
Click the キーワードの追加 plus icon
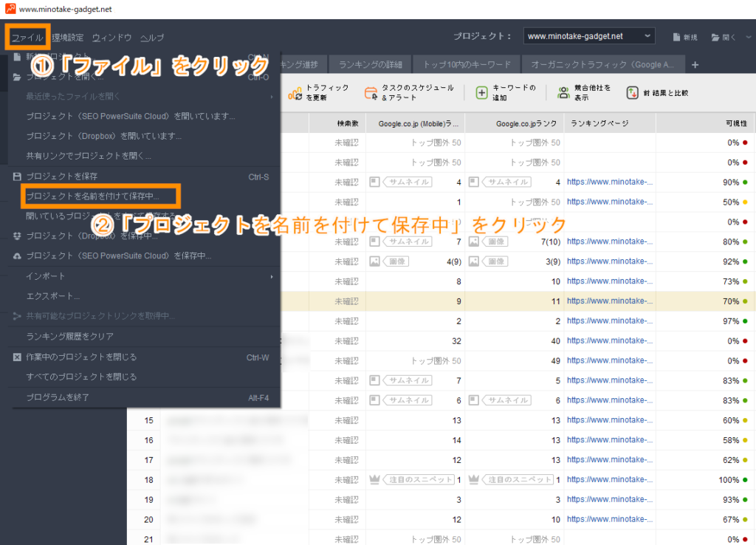point(481,92)
